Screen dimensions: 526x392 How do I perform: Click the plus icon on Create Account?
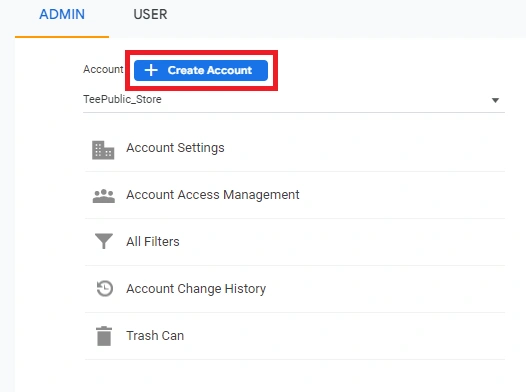[x=151, y=70]
